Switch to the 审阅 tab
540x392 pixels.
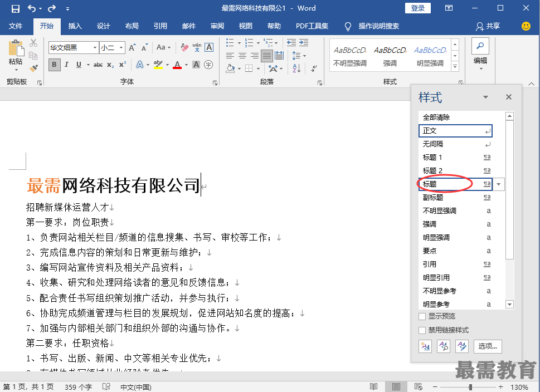[x=217, y=26]
